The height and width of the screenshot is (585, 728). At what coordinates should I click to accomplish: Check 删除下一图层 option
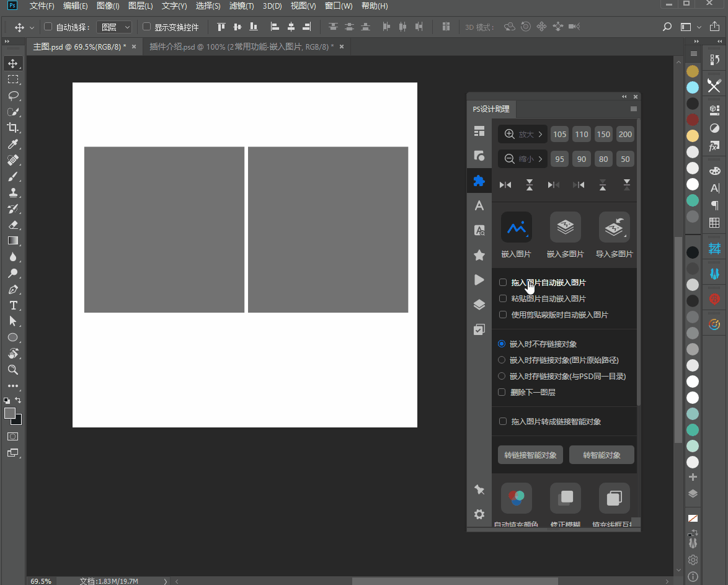(x=502, y=392)
